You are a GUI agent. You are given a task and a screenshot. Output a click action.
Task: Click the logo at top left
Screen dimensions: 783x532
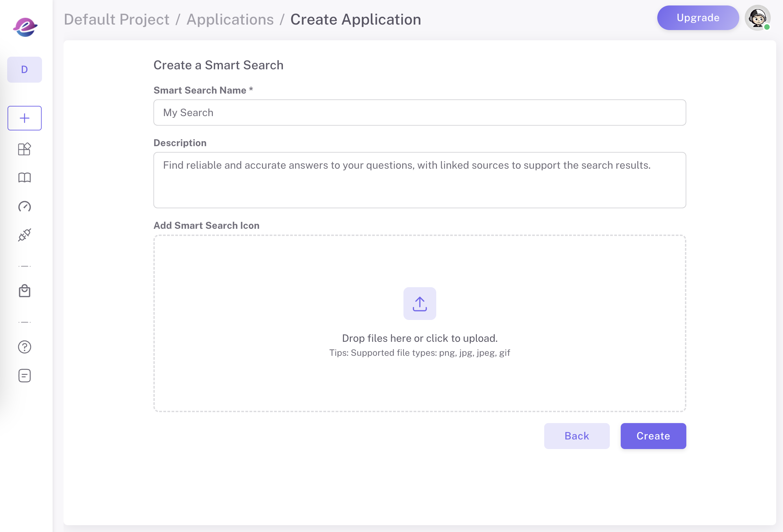point(25,27)
